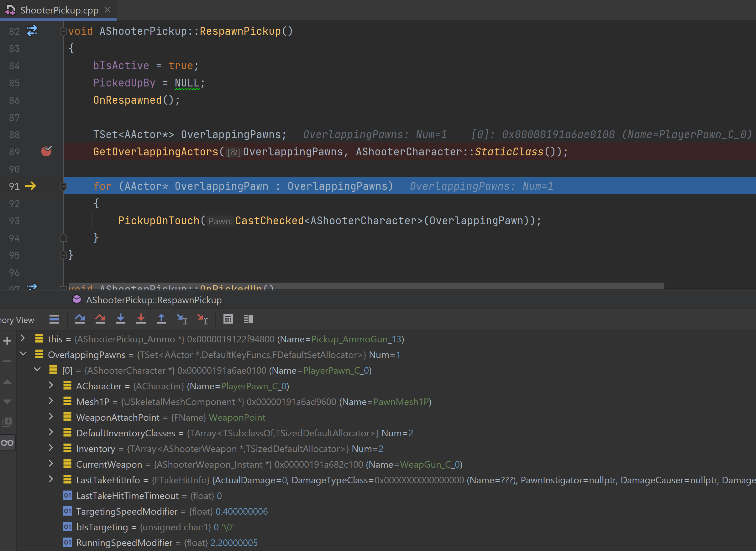Expand the Inventory array entry
The image size is (756, 551).
point(51,448)
